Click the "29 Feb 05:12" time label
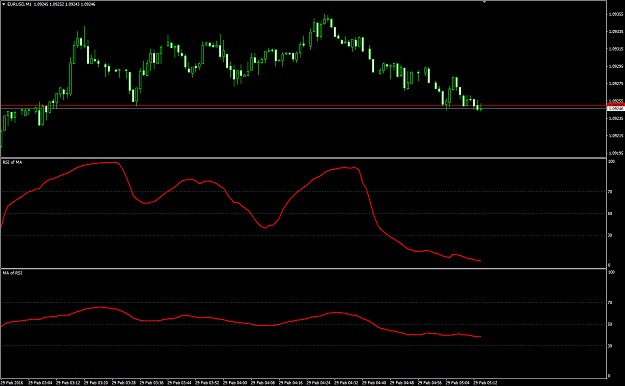625x386 pixels. [x=485, y=383]
